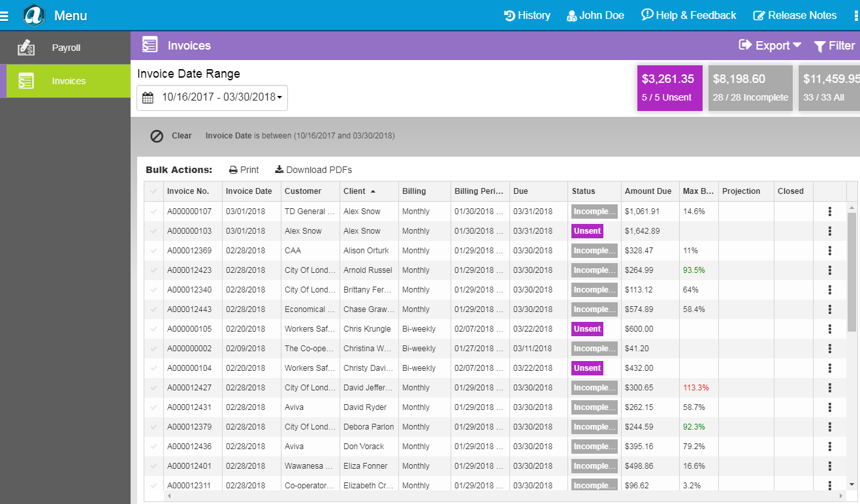This screenshot has height=504, width=860.
Task: Select the row checkmark for invoice A000012436
Action: click(154, 447)
